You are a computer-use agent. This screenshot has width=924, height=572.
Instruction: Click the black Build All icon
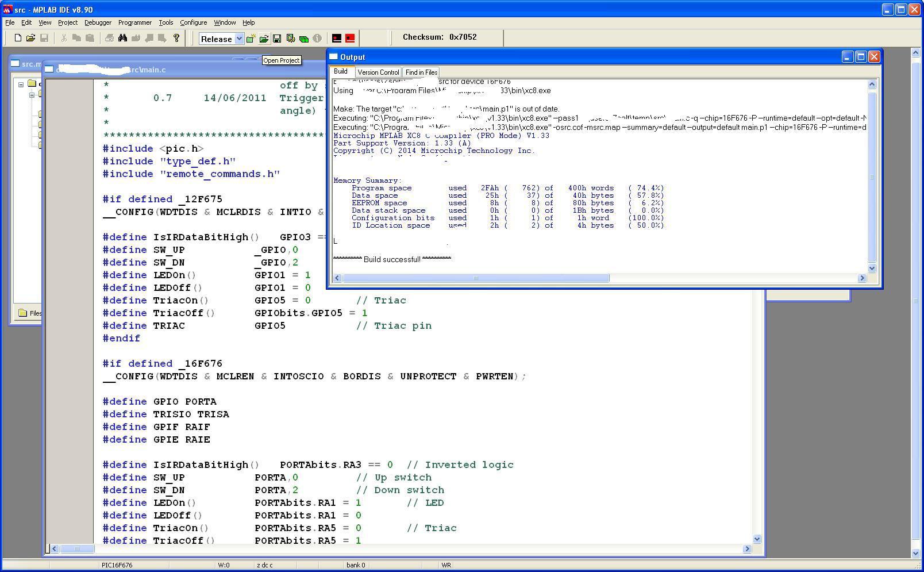pos(337,39)
